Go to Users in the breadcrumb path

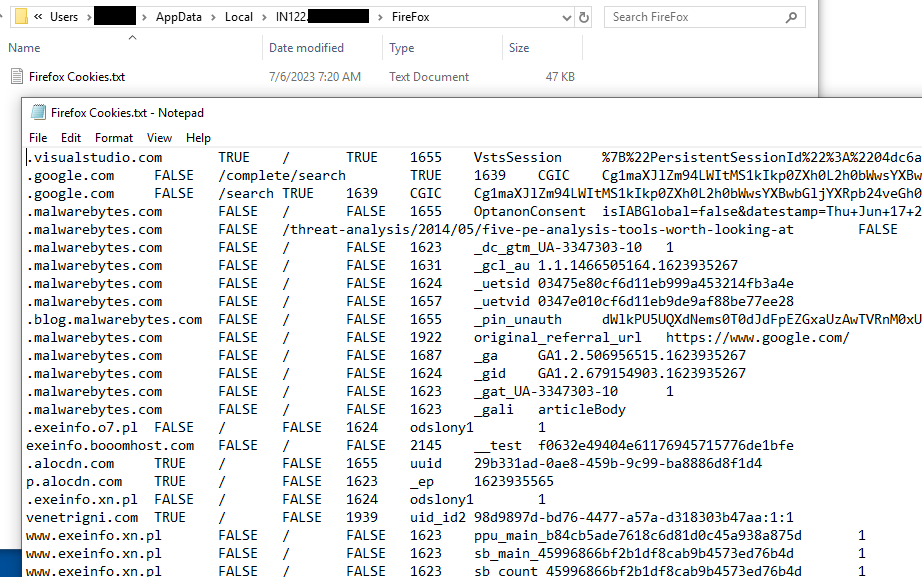pos(64,17)
